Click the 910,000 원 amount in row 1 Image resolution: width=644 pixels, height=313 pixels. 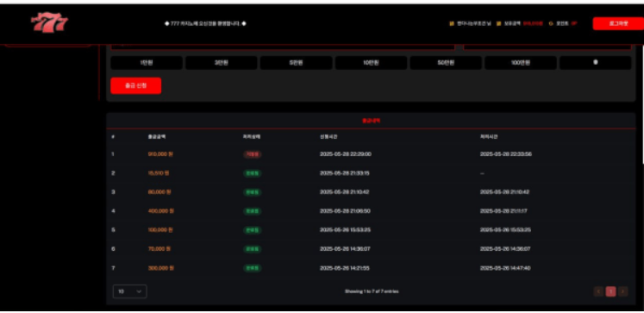coord(160,154)
